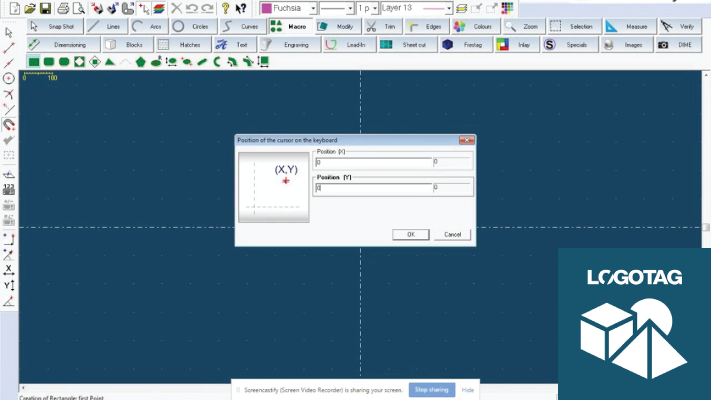The width and height of the screenshot is (712, 400).
Task: Click the yellow question mark help icon
Action: pyautogui.click(x=225, y=8)
